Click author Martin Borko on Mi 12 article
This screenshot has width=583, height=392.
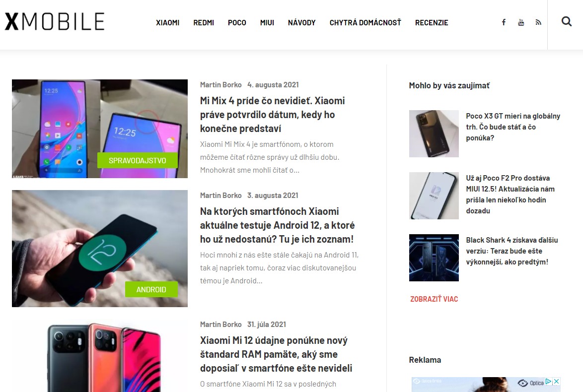point(221,325)
